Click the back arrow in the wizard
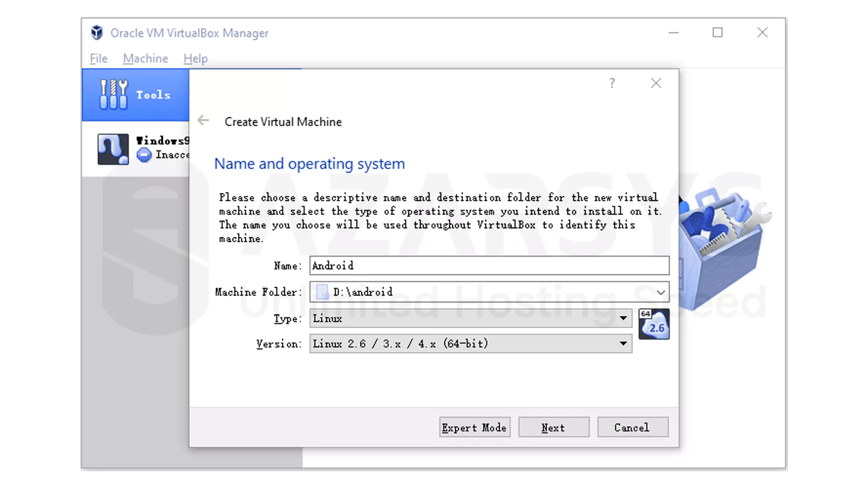 pyautogui.click(x=203, y=120)
